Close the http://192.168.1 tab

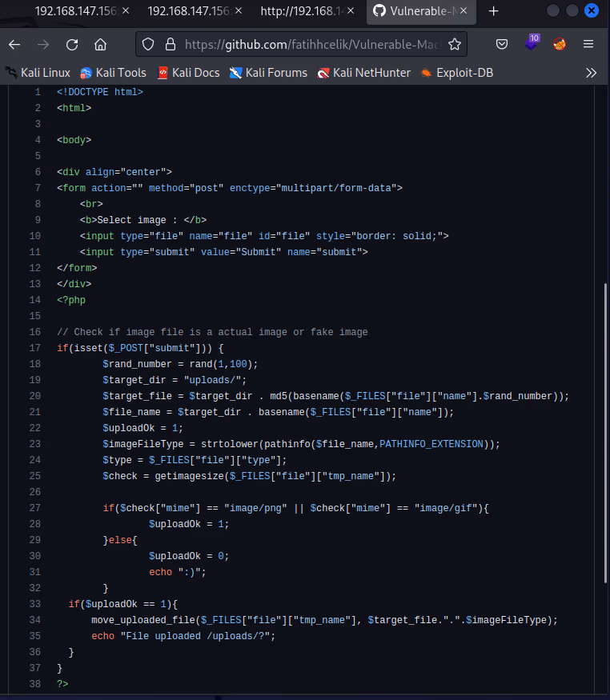351,10
